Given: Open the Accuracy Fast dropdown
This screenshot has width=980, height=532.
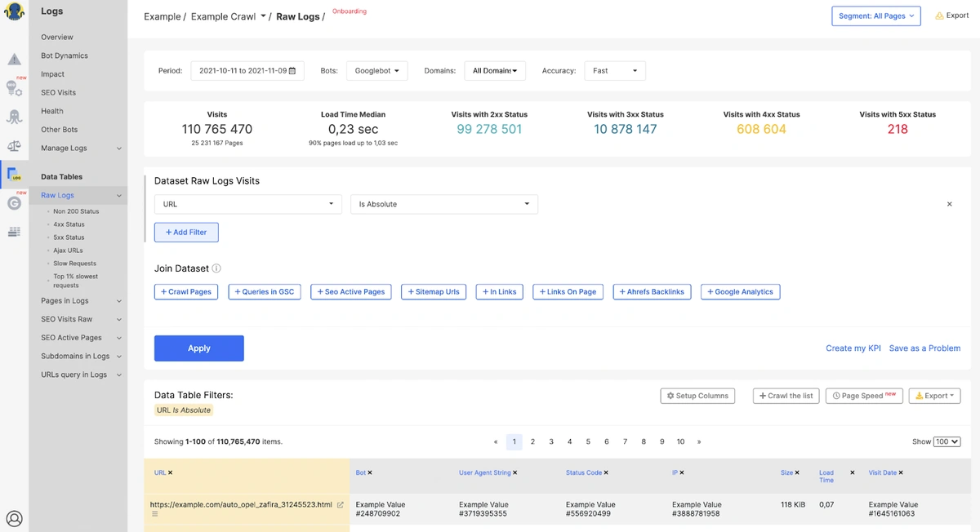Looking at the screenshot, I should [615, 71].
